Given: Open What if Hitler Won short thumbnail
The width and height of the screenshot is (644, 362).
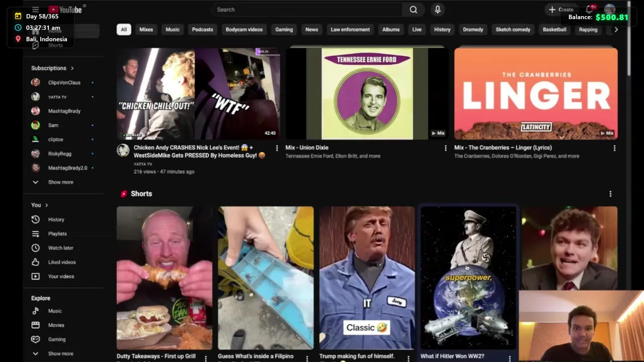Looking at the screenshot, I should pyautogui.click(x=468, y=278).
